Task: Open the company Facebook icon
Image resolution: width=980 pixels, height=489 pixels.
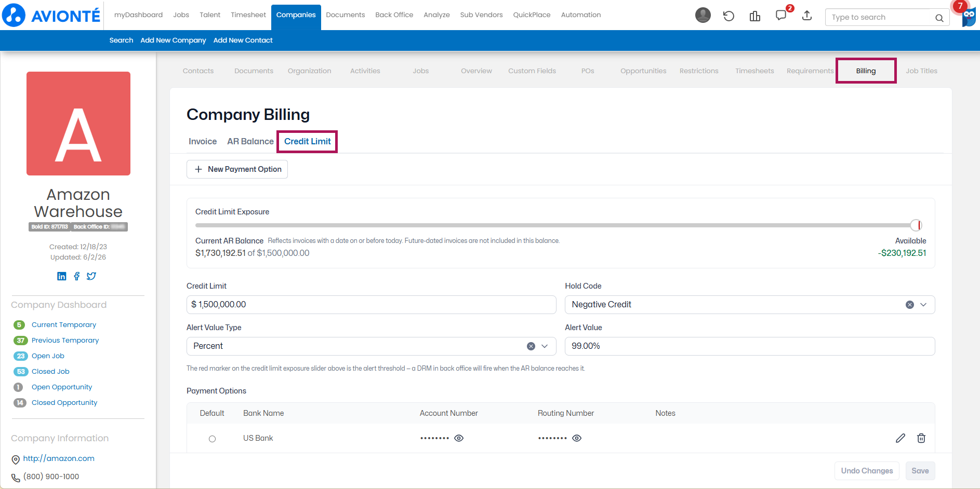Action: point(77,276)
